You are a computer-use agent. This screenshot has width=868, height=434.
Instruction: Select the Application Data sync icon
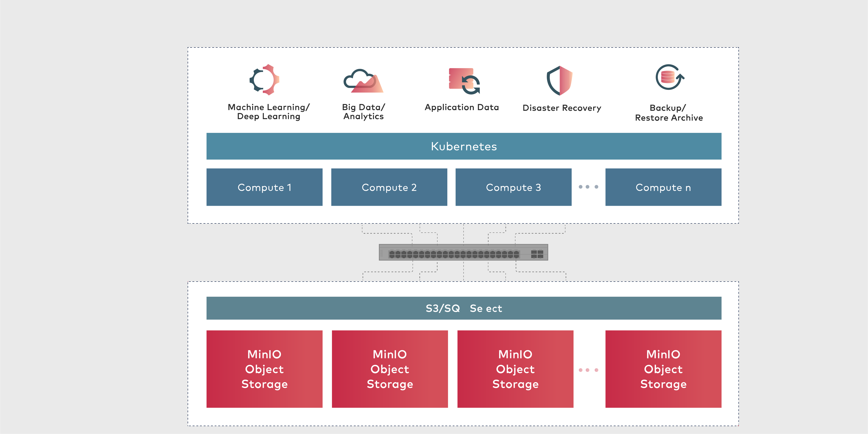463,81
